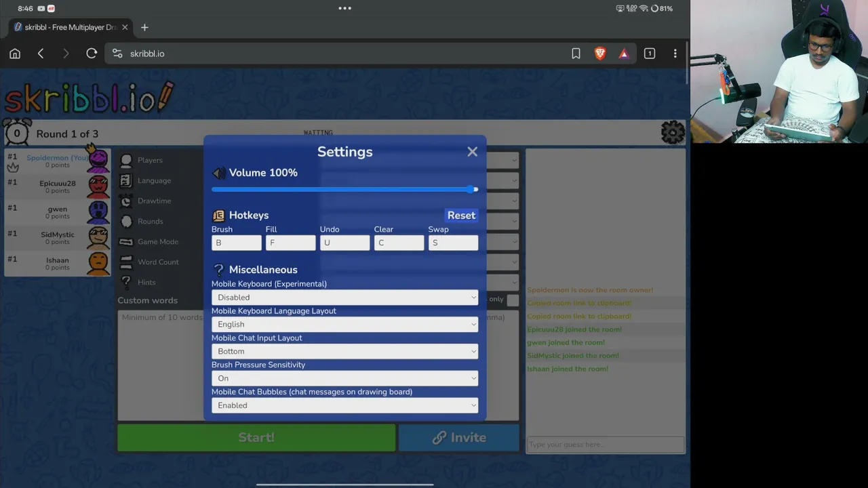Navigate back in the browser
The image size is (868, 488).
click(41, 54)
